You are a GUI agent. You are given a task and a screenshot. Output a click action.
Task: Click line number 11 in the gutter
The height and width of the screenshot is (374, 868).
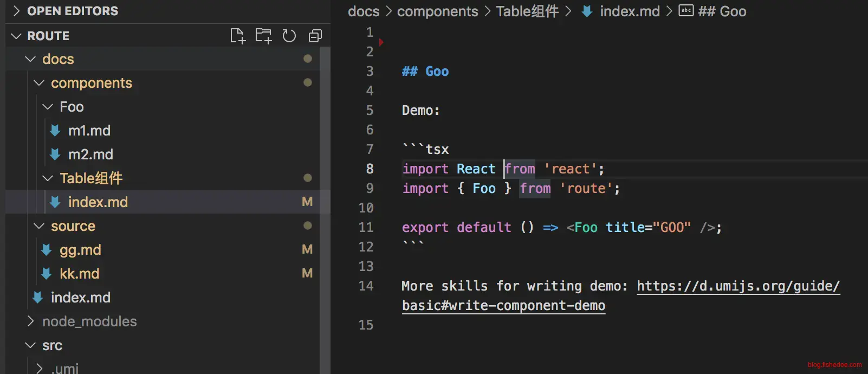pos(366,228)
